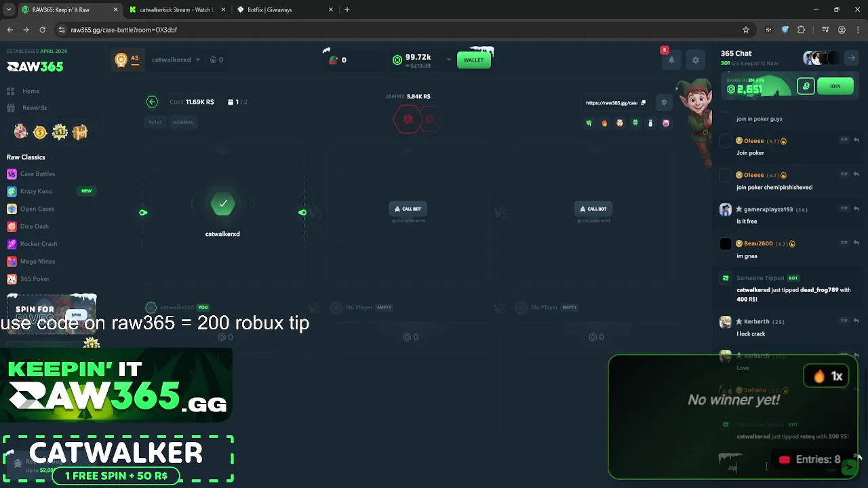Click the green leaf emote icon
The image size is (868, 488).
tap(589, 123)
